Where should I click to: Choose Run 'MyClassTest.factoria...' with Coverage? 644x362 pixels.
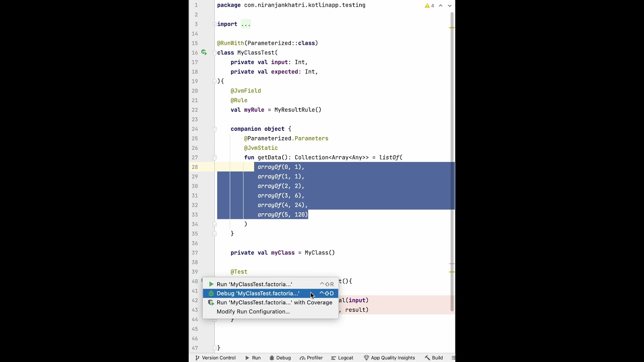click(271, 303)
